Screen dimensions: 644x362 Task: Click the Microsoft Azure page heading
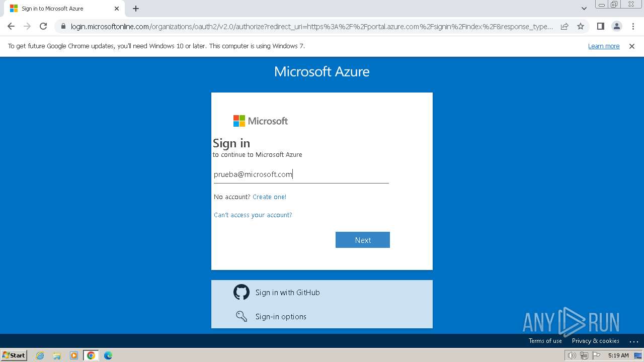tap(322, 71)
